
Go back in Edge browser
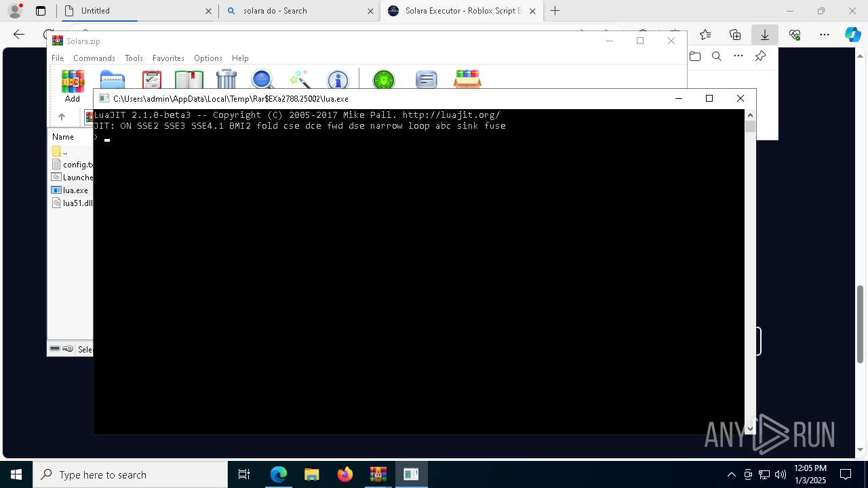(x=19, y=35)
